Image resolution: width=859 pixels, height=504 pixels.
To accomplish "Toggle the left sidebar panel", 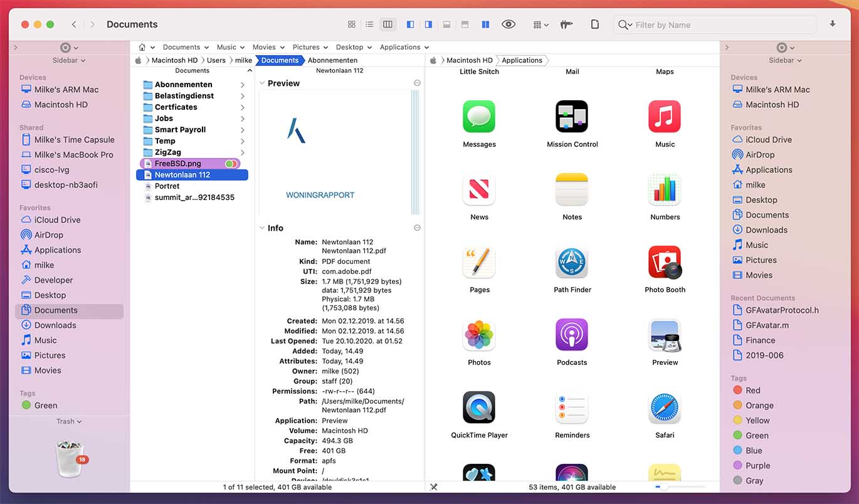I will 410,24.
